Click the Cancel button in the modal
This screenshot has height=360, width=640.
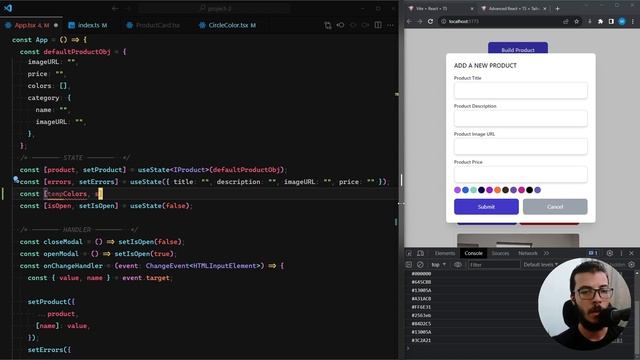click(x=555, y=207)
